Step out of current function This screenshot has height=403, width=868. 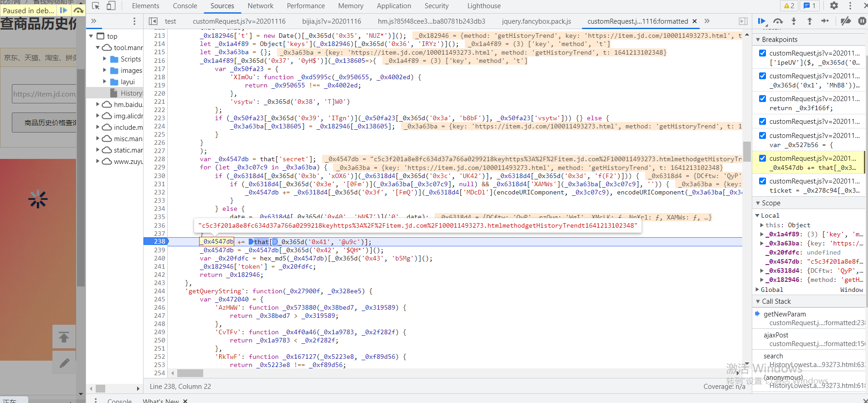[810, 21]
